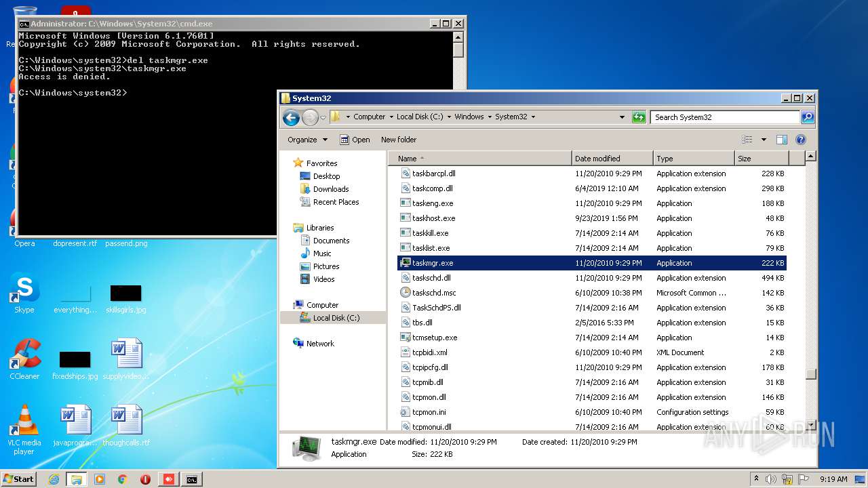Click the cmd.exe title bar icon
Viewport: 868px width, 488px height.
(x=24, y=23)
